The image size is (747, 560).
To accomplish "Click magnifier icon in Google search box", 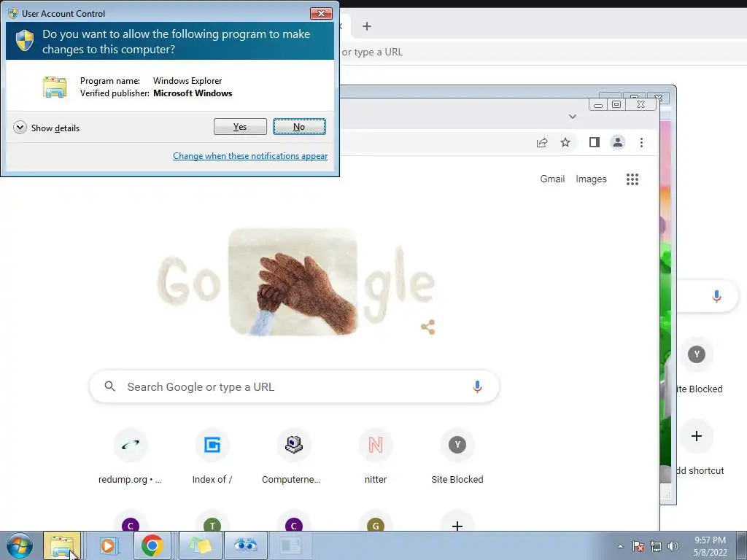I will click(109, 386).
